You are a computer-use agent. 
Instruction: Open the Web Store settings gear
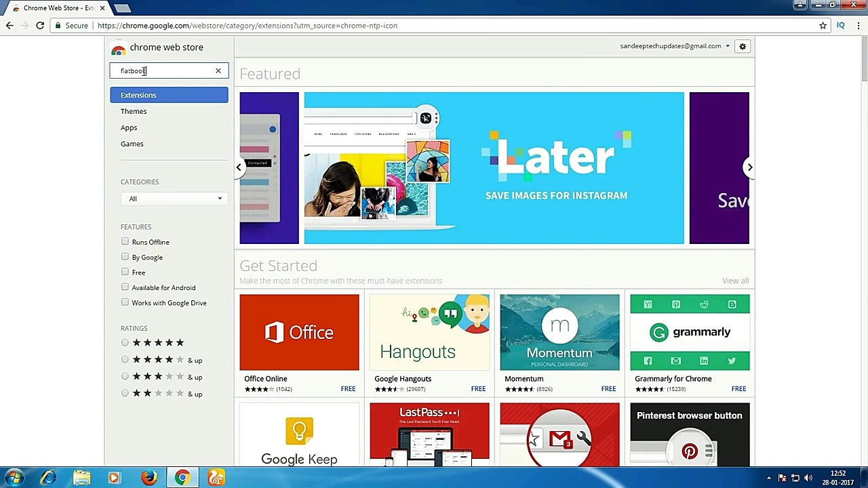pyautogui.click(x=743, y=46)
